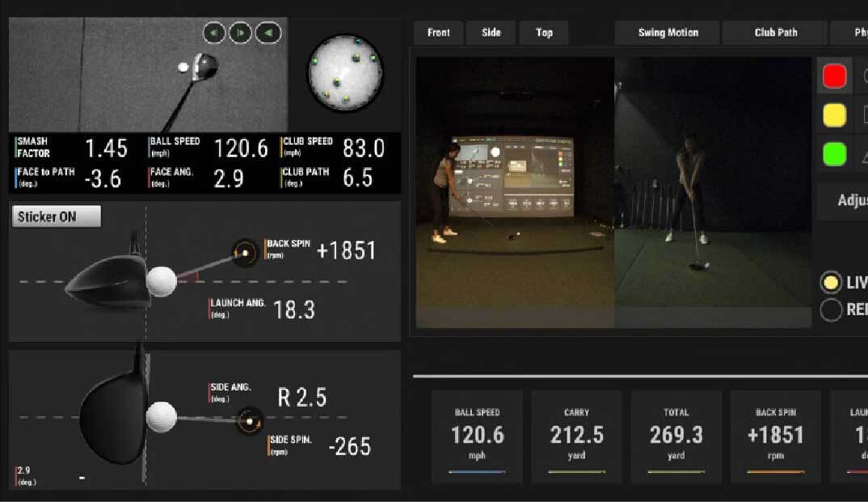Screen dimensions: 868x502
Task: Click the dotted ball spin image
Action: pyautogui.click(x=345, y=74)
